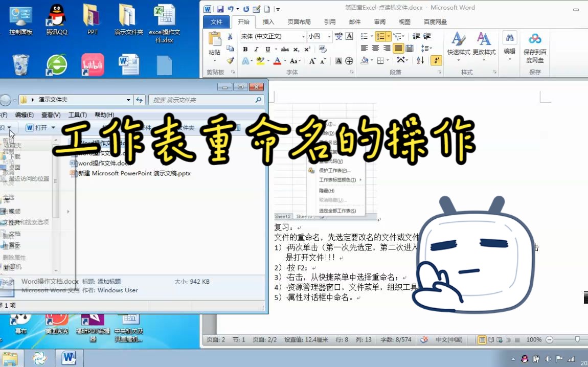Select the Format Painter icon
This screenshot has height=367, width=588.
click(x=230, y=61)
